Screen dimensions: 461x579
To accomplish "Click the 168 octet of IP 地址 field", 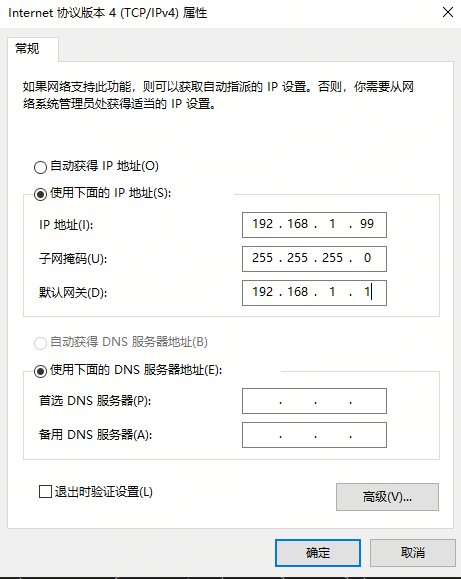I will click(297, 224).
